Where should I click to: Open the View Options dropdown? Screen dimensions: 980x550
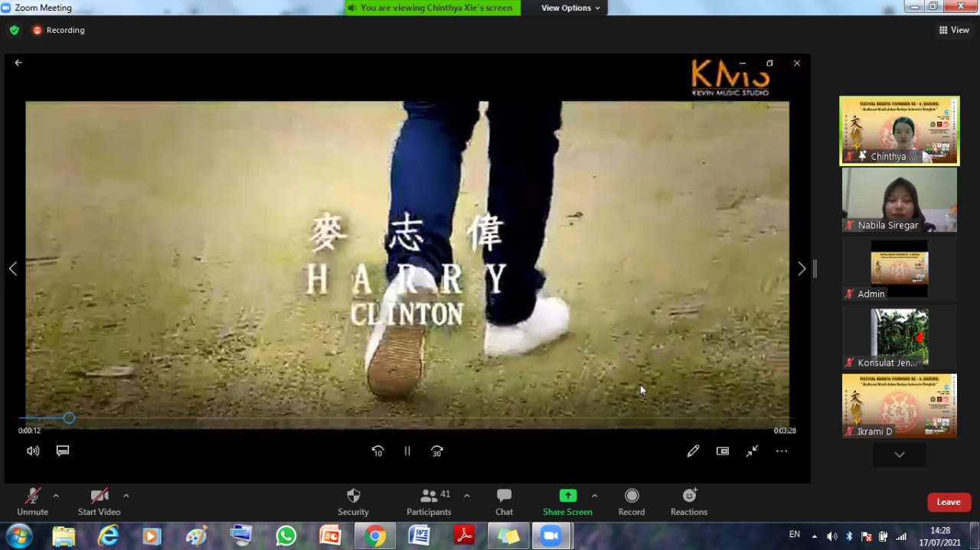point(570,8)
